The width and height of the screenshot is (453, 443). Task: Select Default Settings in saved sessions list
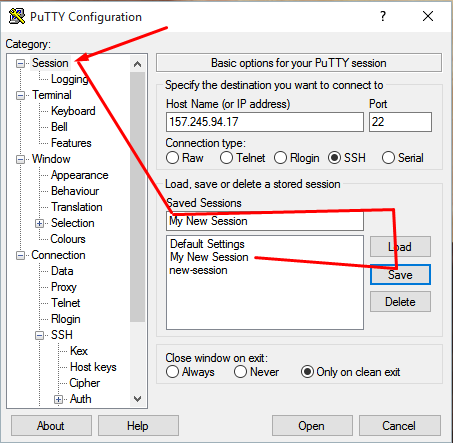pyautogui.click(x=207, y=244)
